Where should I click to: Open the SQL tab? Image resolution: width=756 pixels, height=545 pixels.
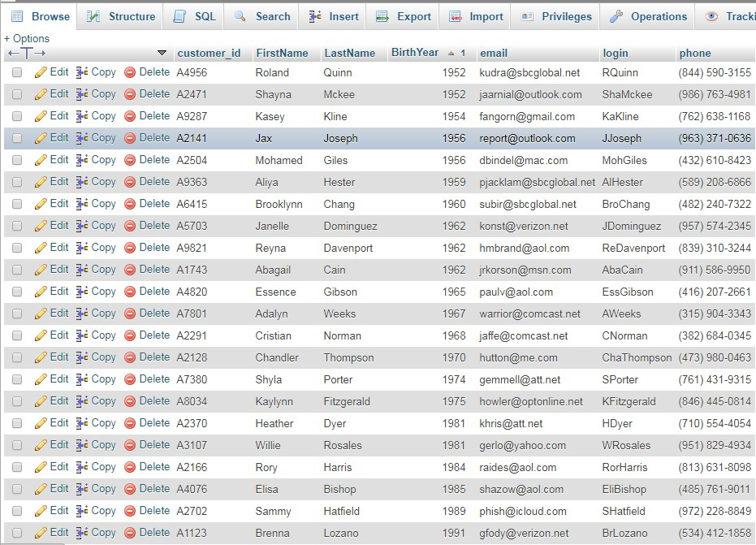pos(194,16)
